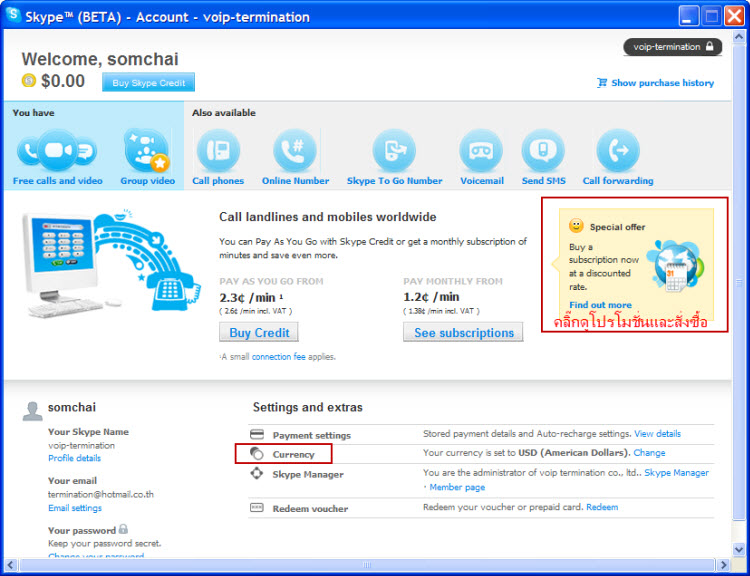Click the vertical scrollbar down arrow
Image resolution: width=750 pixels, height=576 pixels.
click(x=739, y=549)
